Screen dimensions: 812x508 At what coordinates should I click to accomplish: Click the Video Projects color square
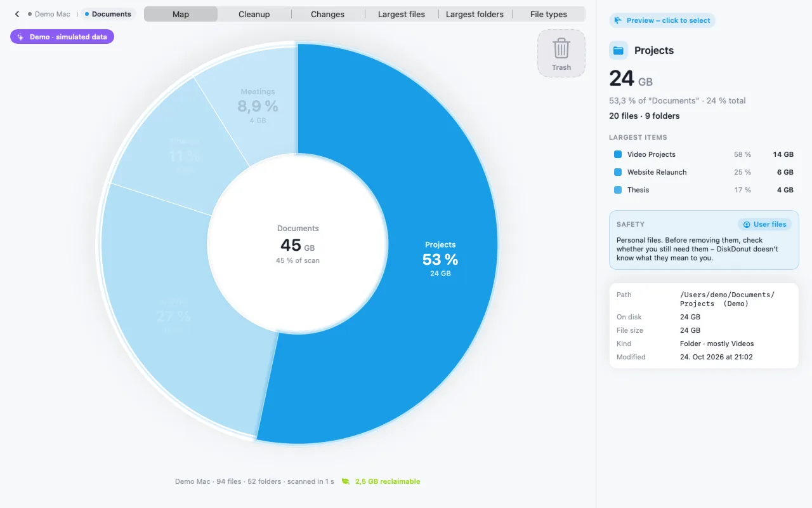point(618,154)
